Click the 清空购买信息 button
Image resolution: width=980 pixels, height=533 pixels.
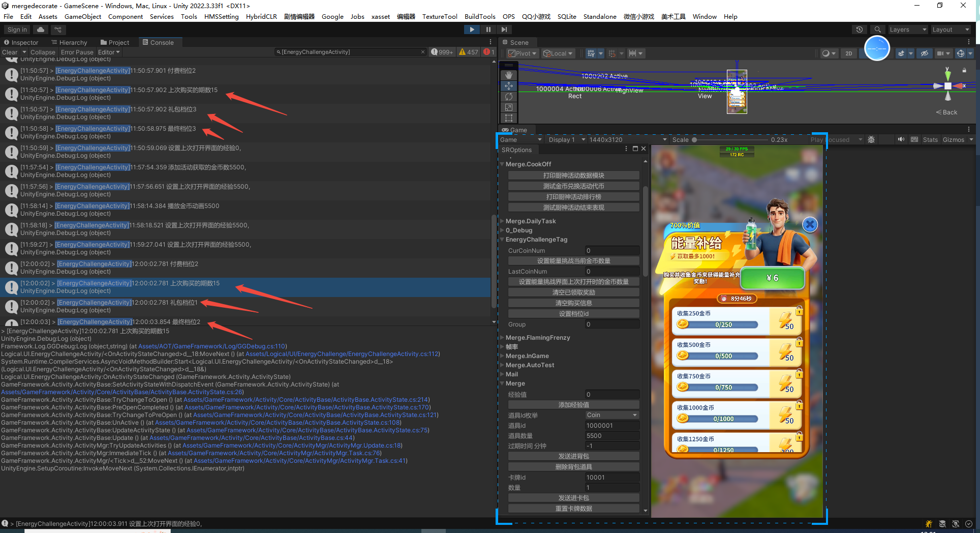573,303
